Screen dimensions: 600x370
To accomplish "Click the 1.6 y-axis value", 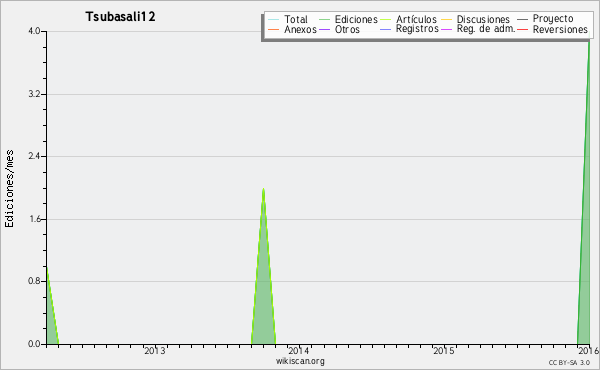I will 34,219.
